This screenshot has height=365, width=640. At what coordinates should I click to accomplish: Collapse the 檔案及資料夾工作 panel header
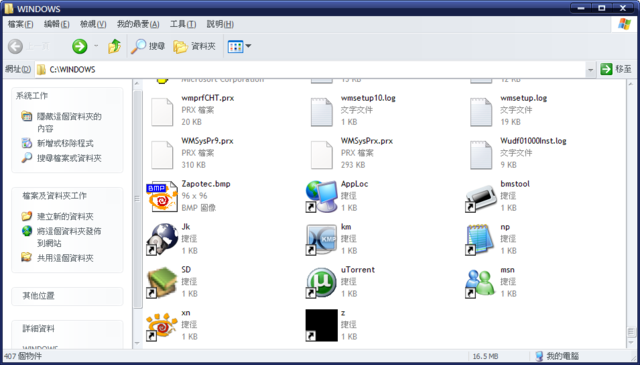click(67, 196)
